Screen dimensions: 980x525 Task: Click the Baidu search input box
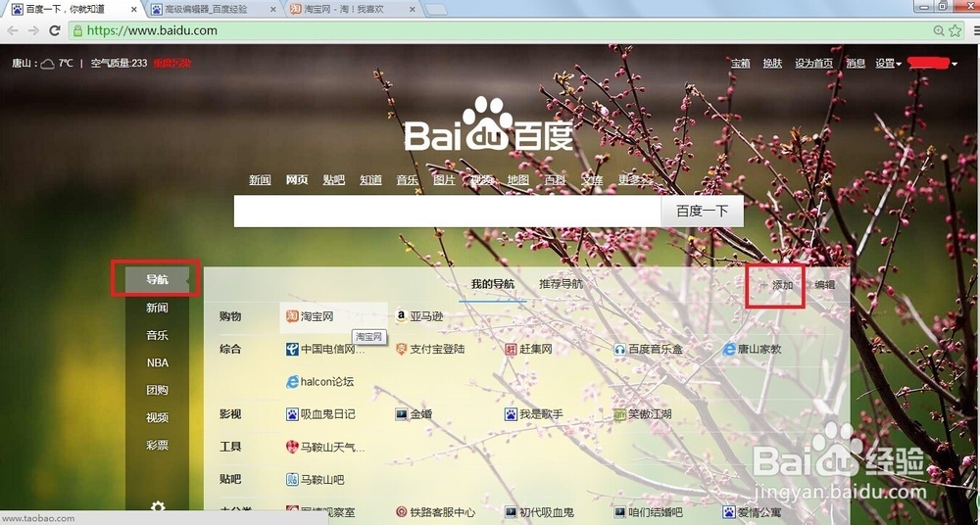[x=448, y=212]
